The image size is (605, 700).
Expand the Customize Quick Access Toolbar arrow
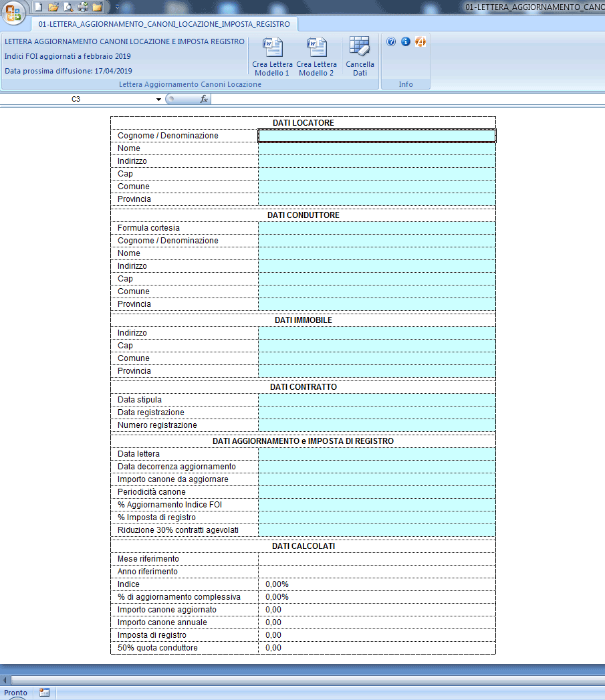click(117, 7)
